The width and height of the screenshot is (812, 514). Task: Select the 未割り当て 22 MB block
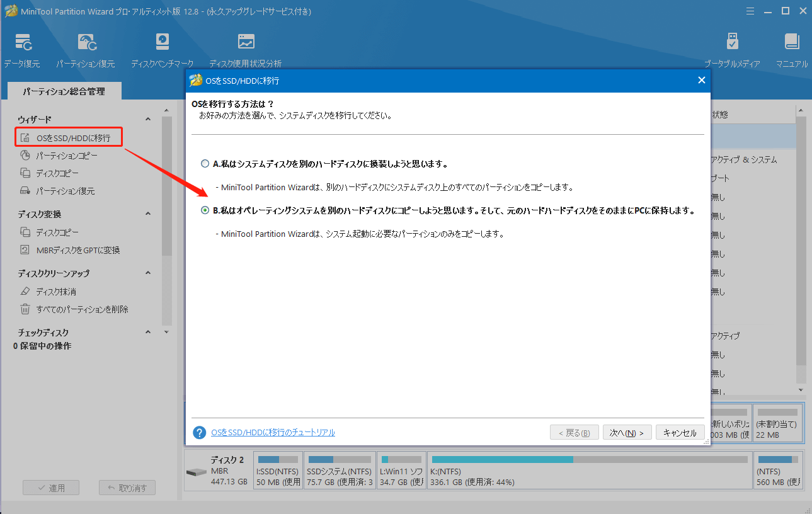[x=778, y=423]
